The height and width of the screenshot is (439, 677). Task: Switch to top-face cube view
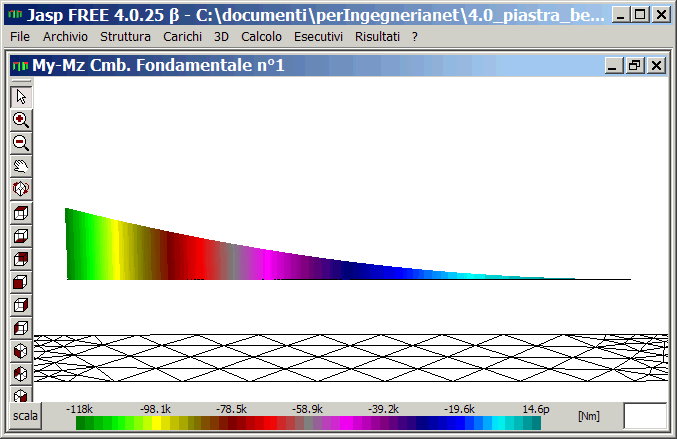21,213
